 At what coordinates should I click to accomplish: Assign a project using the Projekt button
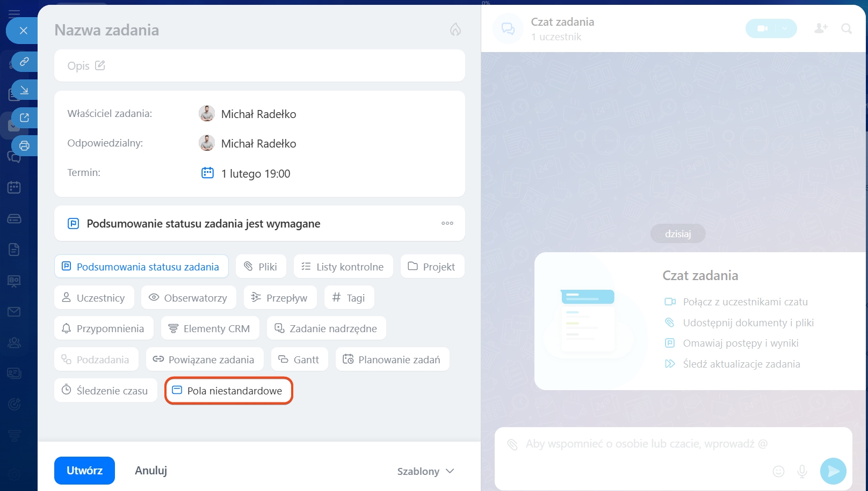pyautogui.click(x=432, y=267)
